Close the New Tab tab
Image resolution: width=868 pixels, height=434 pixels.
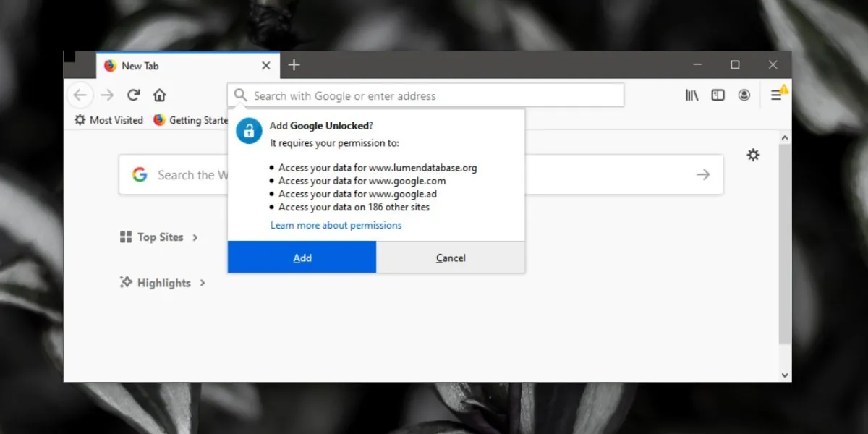(265, 65)
